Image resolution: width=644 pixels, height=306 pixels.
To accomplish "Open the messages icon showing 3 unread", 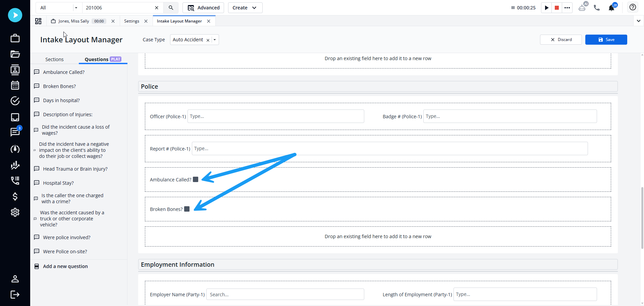I will coord(15,132).
